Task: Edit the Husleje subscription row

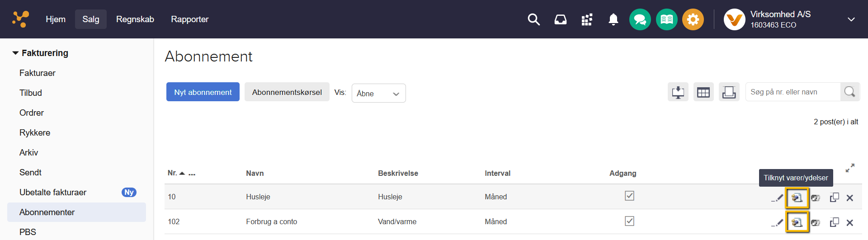Action: click(x=777, y=198)
